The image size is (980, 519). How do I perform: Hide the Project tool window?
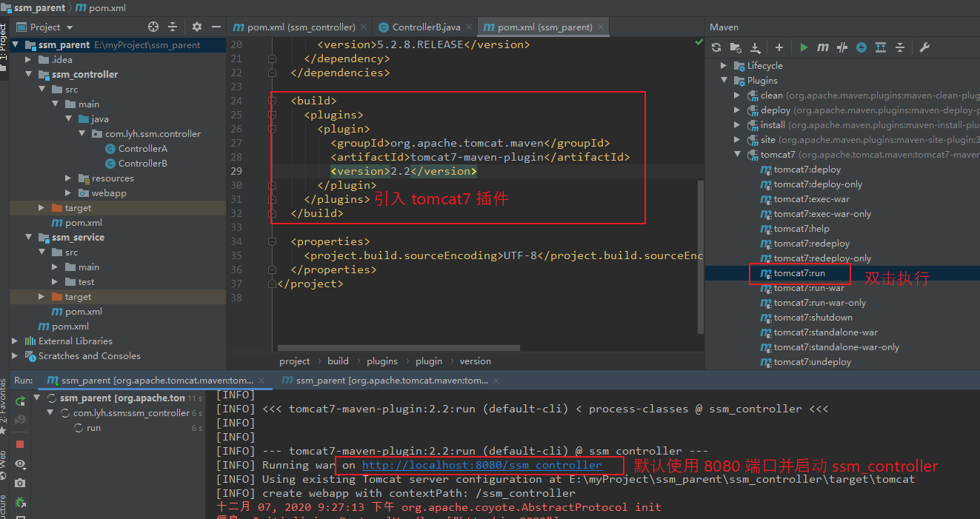tap(216, 27)
